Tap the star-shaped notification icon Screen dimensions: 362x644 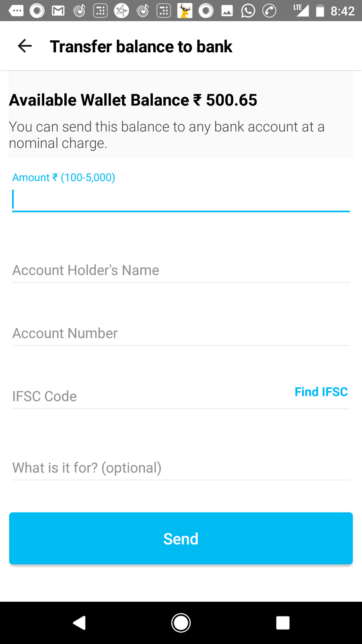tap(121, 11)
